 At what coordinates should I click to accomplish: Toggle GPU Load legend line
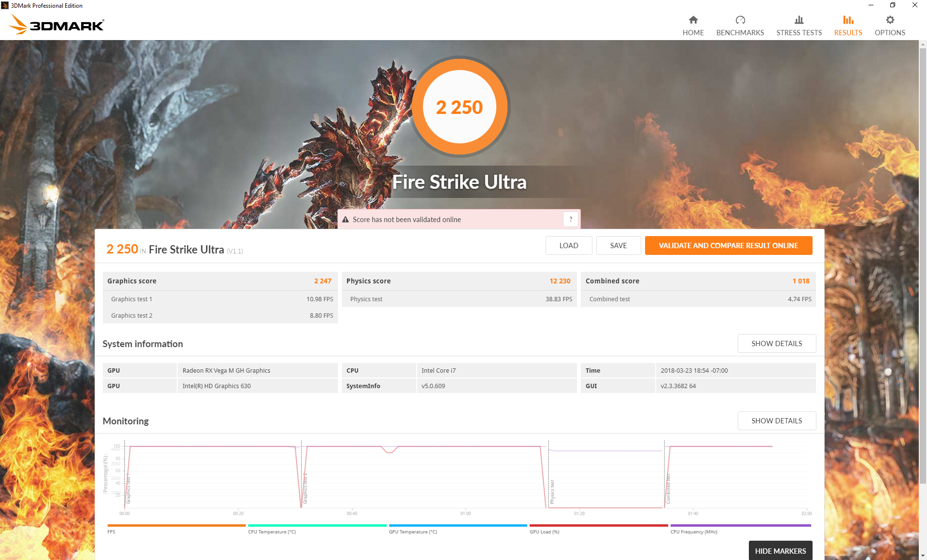(x=598, y=525)
